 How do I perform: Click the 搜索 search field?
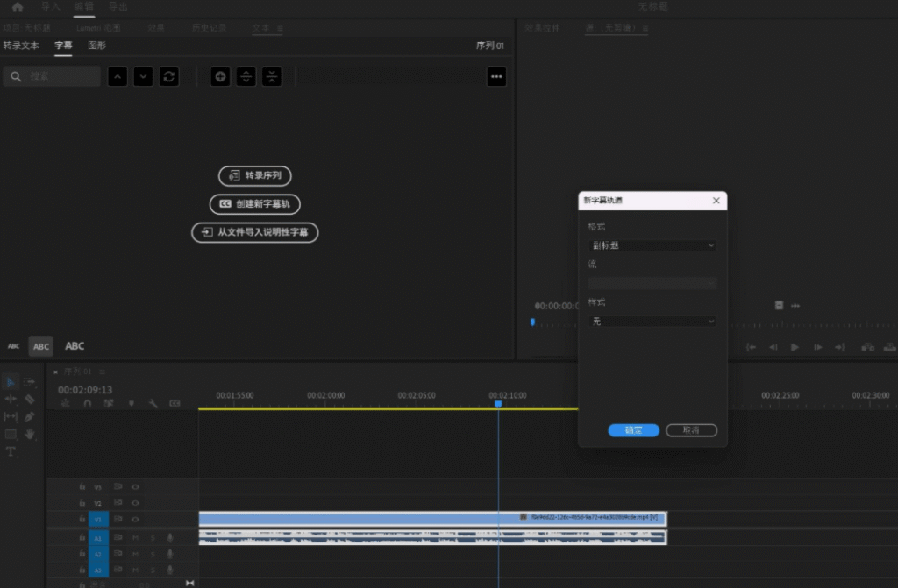tap(52, 76)
